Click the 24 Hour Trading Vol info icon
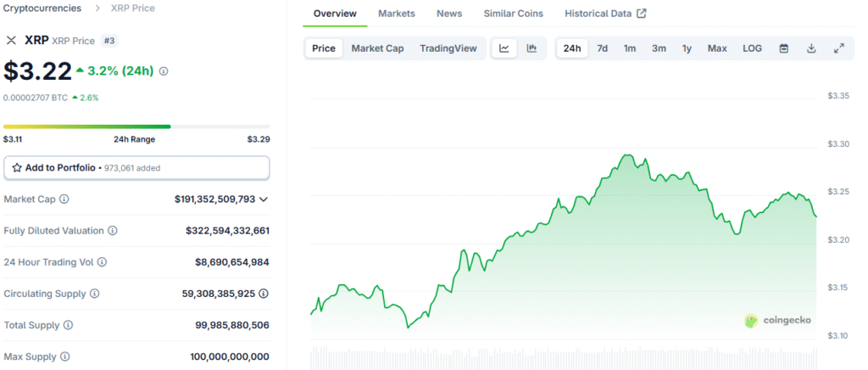This screenshot has height=370, width=868. point(102,262)
